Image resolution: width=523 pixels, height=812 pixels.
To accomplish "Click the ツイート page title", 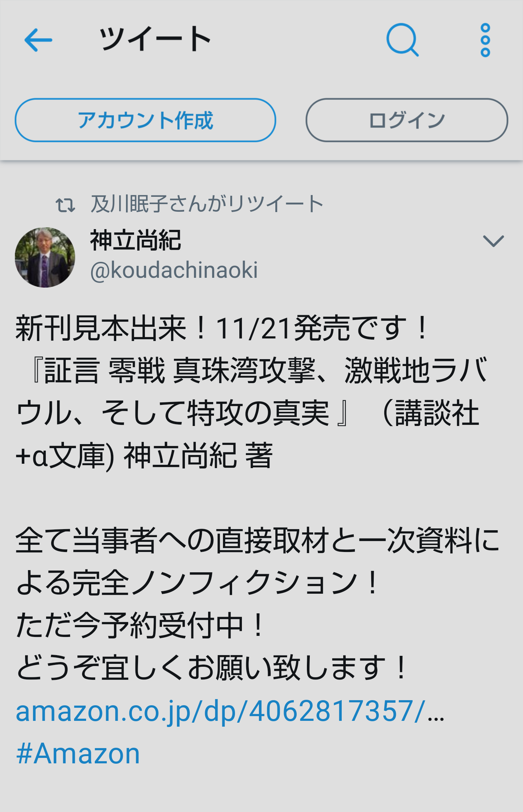I will tap(155, 39).
